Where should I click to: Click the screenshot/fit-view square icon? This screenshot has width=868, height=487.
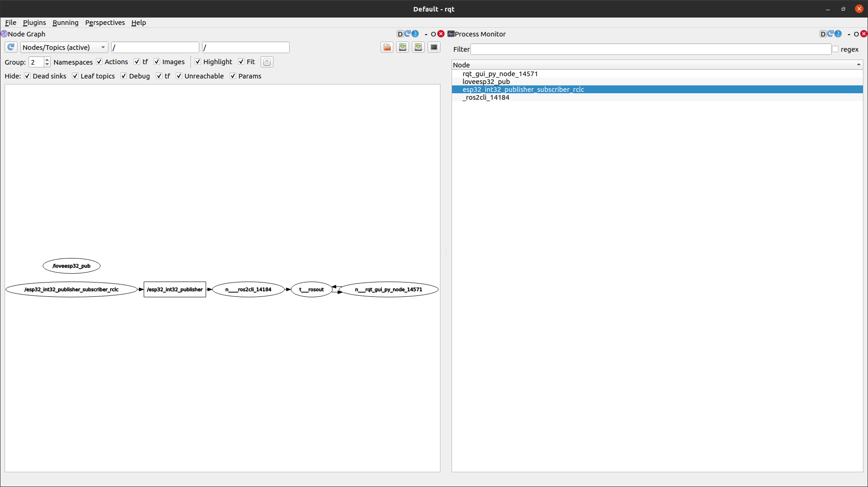point(434,47)
